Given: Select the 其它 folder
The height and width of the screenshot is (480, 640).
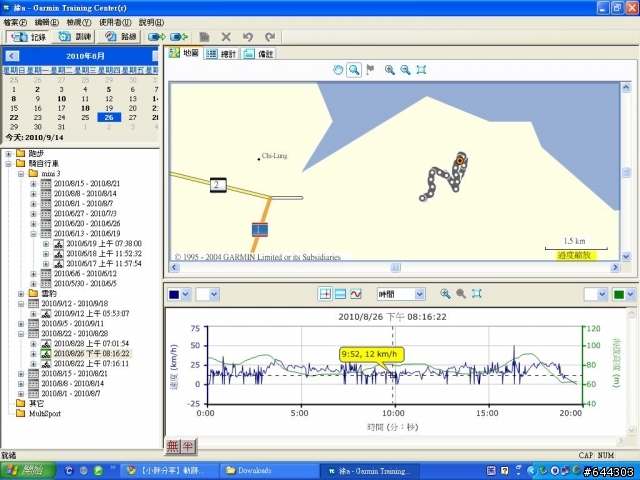Looking at the screenshot, I should click(36, 403).
